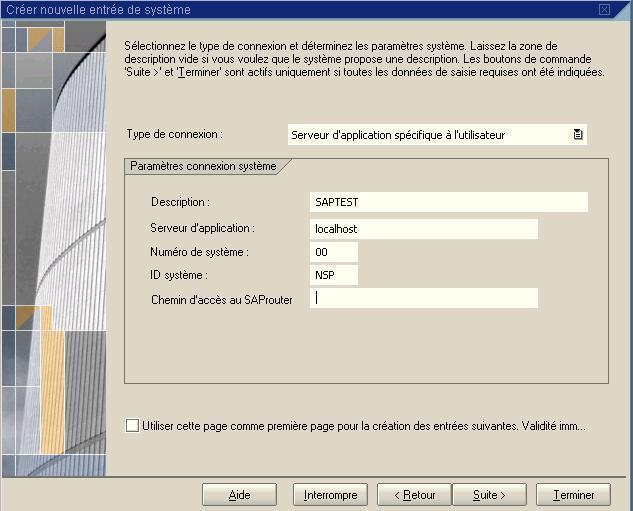This screenshot has height=511, width=633.
Task: Click the Description field containing SAPTEST
Action: pos(448,202)
